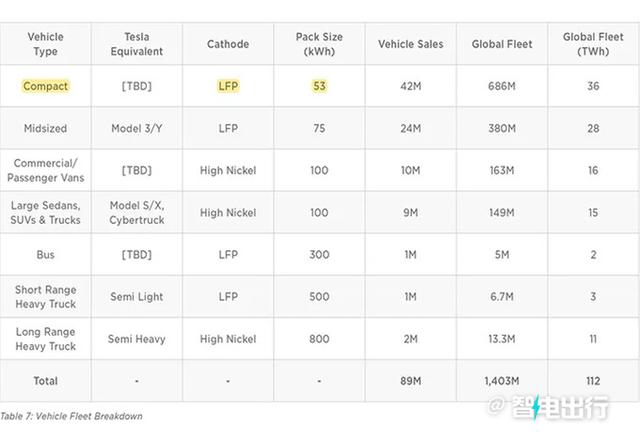Screen dimensions: 640x442
Task: Select the Total row label
Action: (x=45, y=381)
